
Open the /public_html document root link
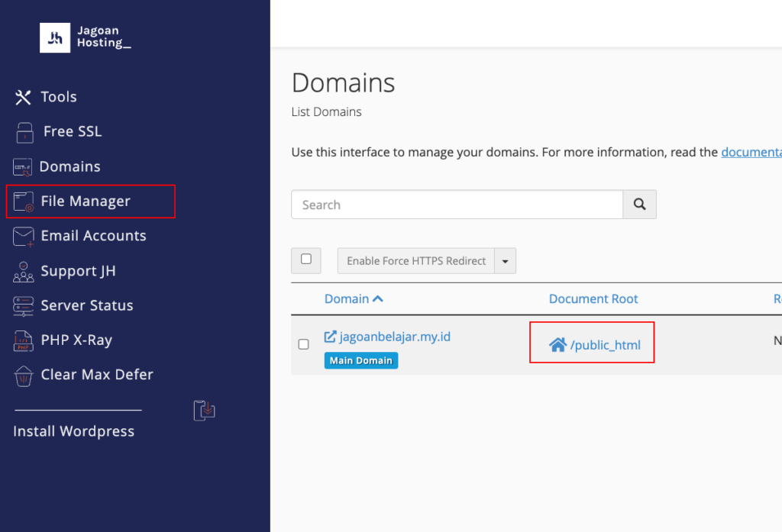pyautogui.click(x=605, y=345)
